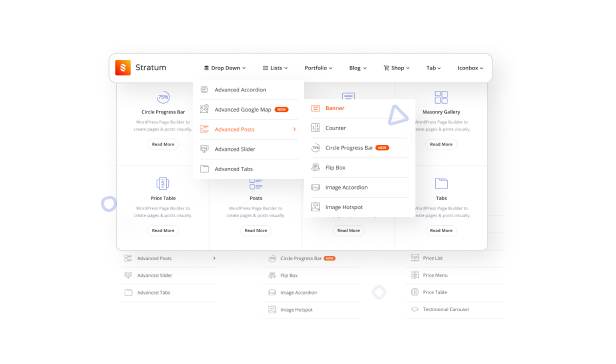This screenshot has width=616, height=364.
Task: Click the Stratum brand name text
Action: 151,68
